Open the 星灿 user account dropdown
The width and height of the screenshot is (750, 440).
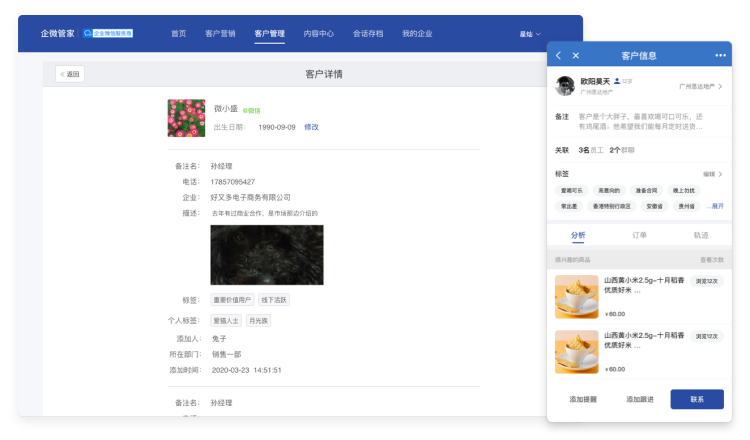coord(528,33)
